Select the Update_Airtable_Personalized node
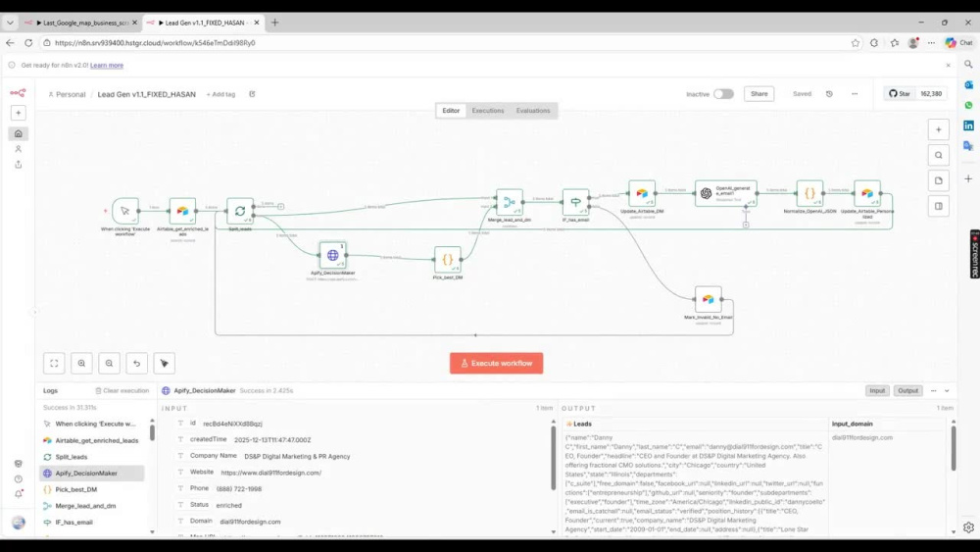This screenshot has width=980, height=552. [867, 194]
